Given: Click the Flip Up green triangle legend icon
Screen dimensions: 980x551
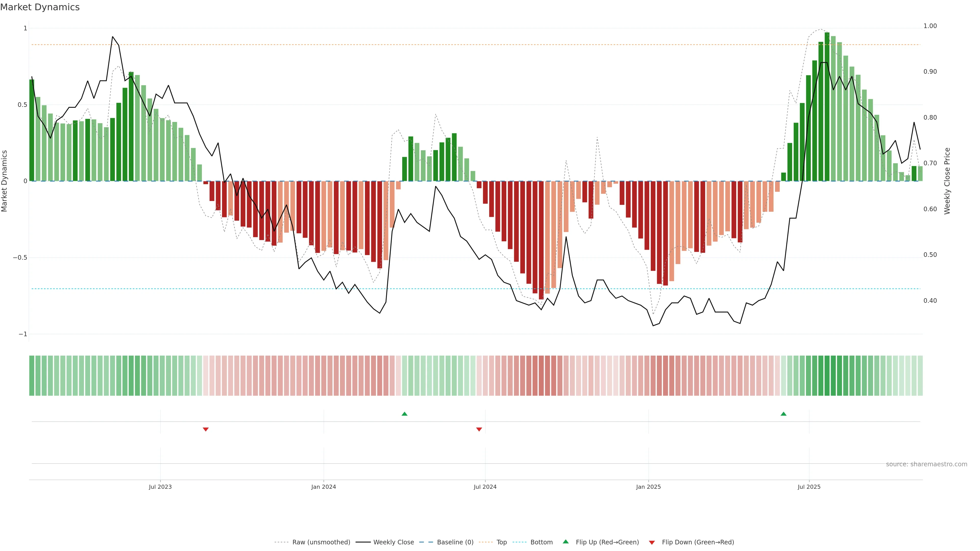Looking at the screenshot, I should [566, 542].
